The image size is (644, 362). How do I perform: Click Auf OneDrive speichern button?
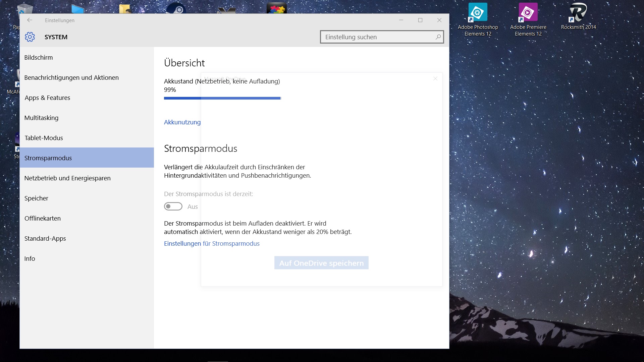coord(321,263)
